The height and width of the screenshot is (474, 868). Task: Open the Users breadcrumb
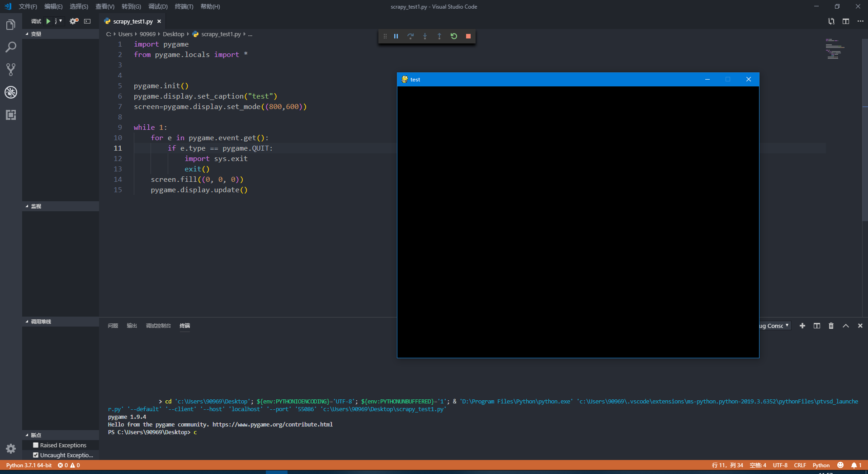click(x=125, y=34)
